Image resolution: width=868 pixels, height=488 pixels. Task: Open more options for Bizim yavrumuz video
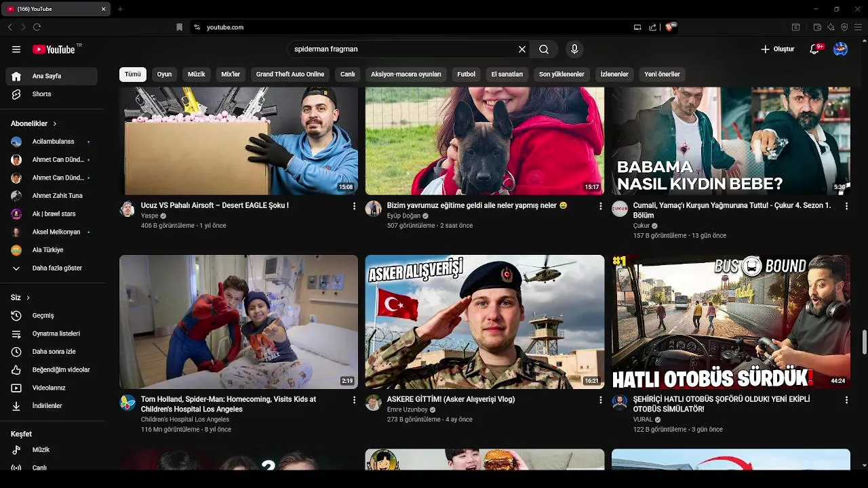pos(600,206)
